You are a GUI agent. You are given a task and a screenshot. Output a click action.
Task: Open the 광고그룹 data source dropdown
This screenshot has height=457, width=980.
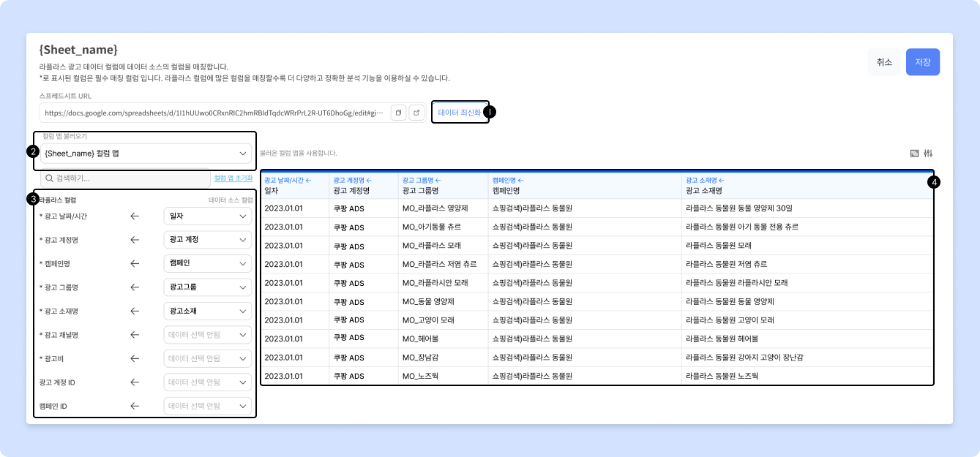click(207, 287)
